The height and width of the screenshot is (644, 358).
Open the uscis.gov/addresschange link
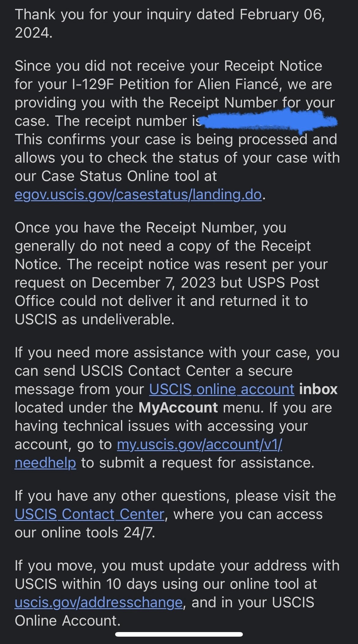99,603
